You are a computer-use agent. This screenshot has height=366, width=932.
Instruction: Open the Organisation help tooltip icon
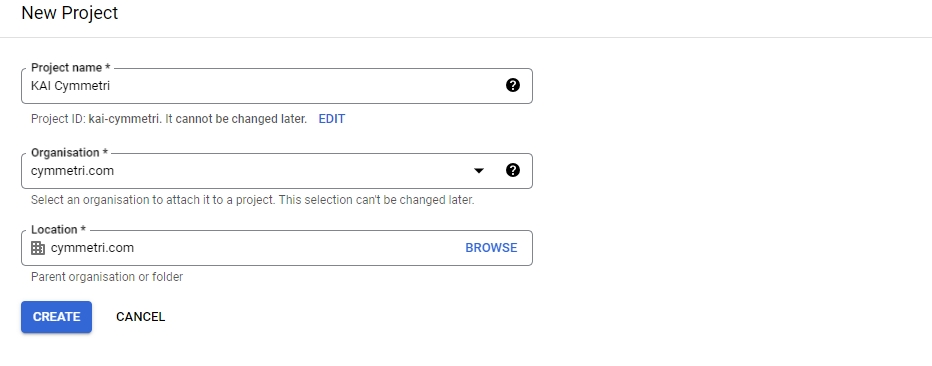pyautogui.click(x=512, y=171)
